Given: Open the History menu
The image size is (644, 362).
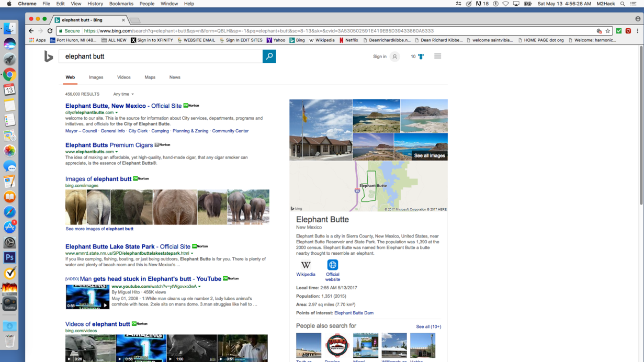Looking at the screenshot, I should pyautogui.click(x=95, y=4).
